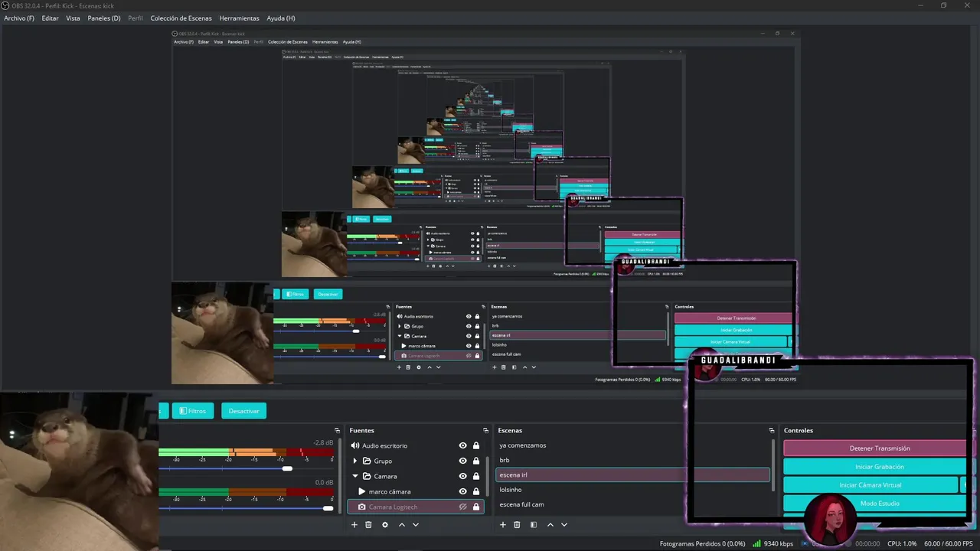
Task: Move scene up with chevron icon
Action: 550,525
